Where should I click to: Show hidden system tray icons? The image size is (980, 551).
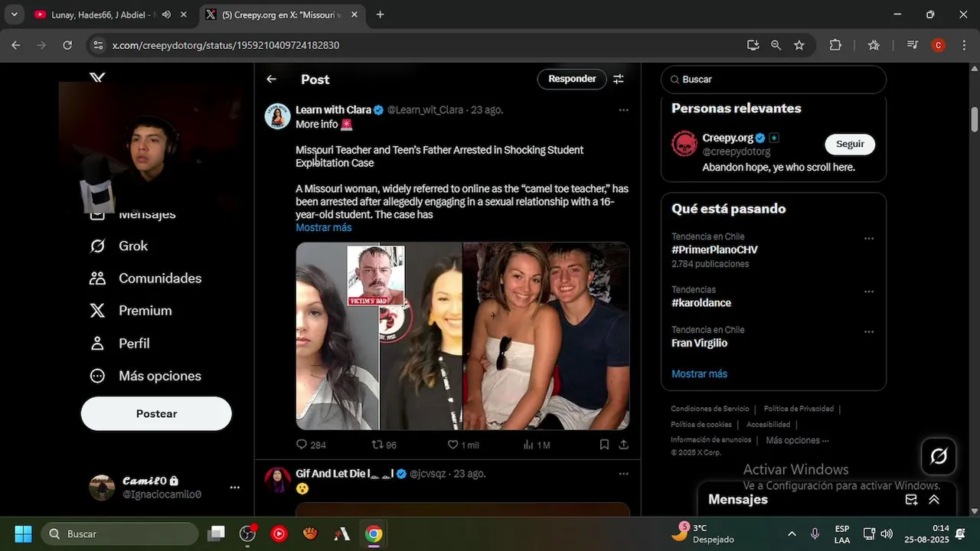point(792,533)
